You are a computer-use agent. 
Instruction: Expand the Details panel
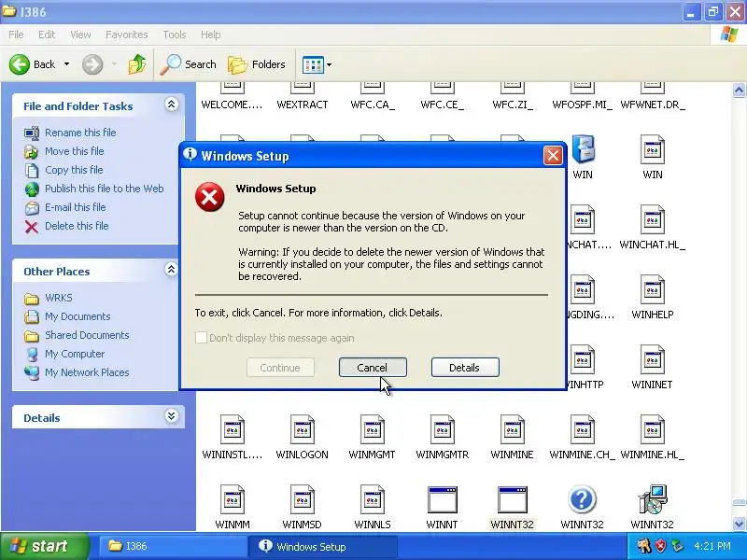coord(171,416)
